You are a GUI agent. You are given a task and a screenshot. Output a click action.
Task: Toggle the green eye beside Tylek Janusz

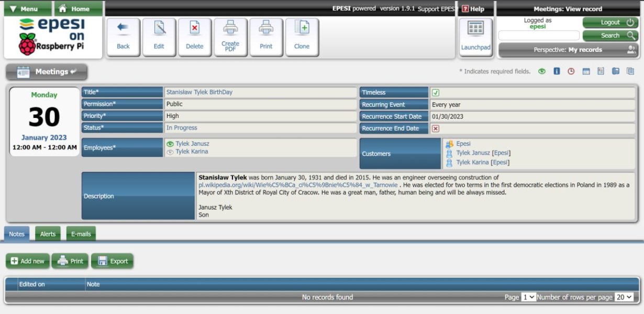pos(170,144)
